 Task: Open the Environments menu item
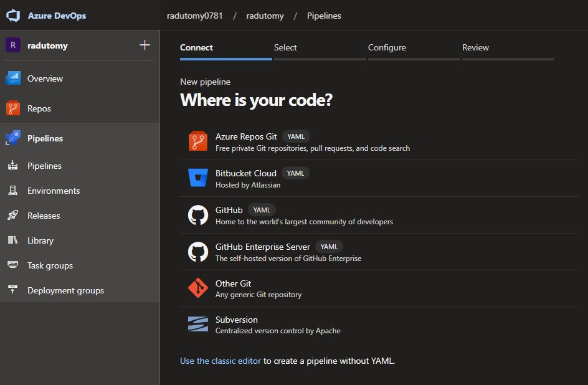click(x=80, y=191)
